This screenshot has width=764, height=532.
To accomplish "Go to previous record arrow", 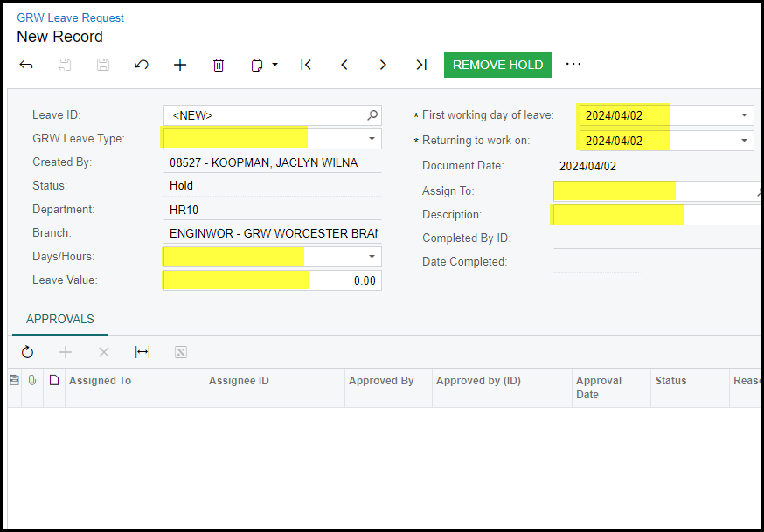I will [x=344, y=65].
